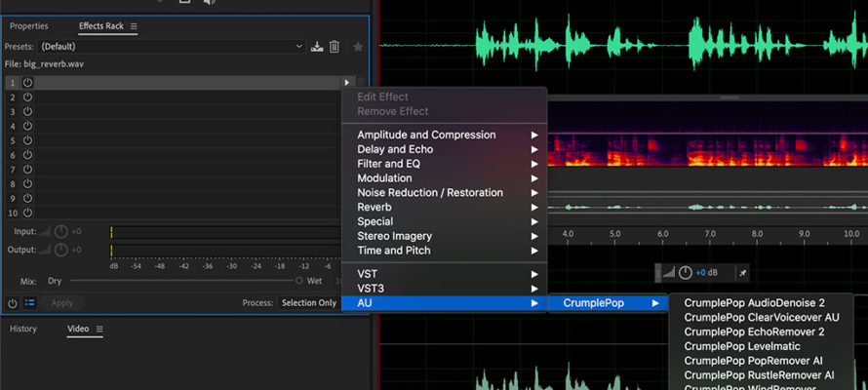Open the Process dropdown set to Selection Only
The width and height of the screenshot is (868, 390).
tap(309, 302)
